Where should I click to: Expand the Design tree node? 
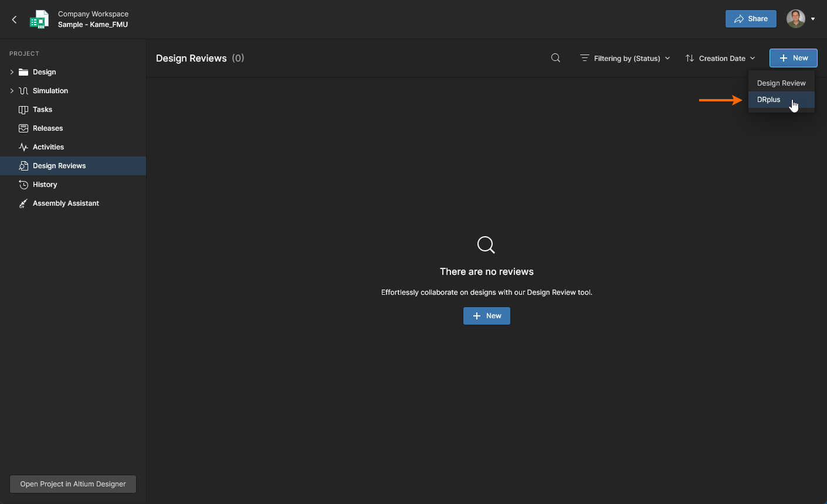(12, 72)
